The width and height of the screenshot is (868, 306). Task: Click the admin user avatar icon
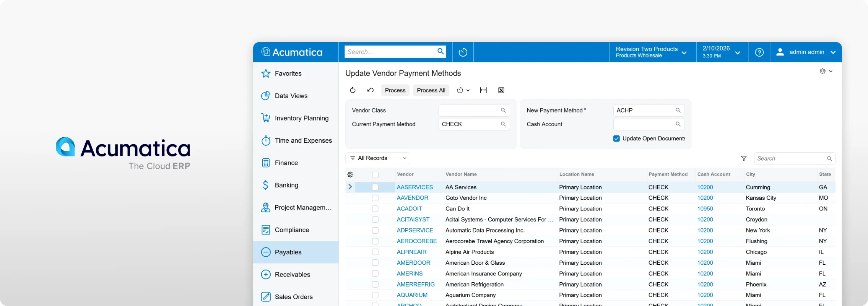pos(780,52)
